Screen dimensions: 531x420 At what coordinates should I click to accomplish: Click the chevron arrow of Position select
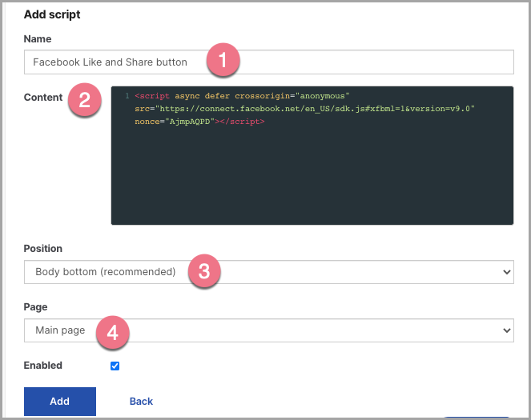coord(507,272)
